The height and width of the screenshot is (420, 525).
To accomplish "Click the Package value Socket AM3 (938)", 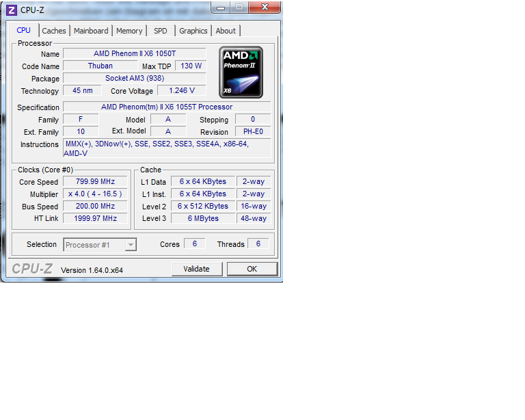I will click(135, 79).
